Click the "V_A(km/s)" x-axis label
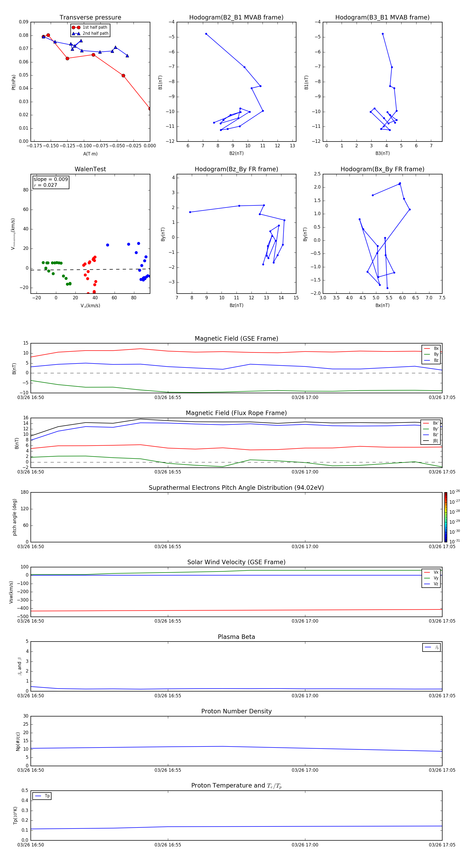The width and height of the screenshot is (473, 868). (90, 306)
